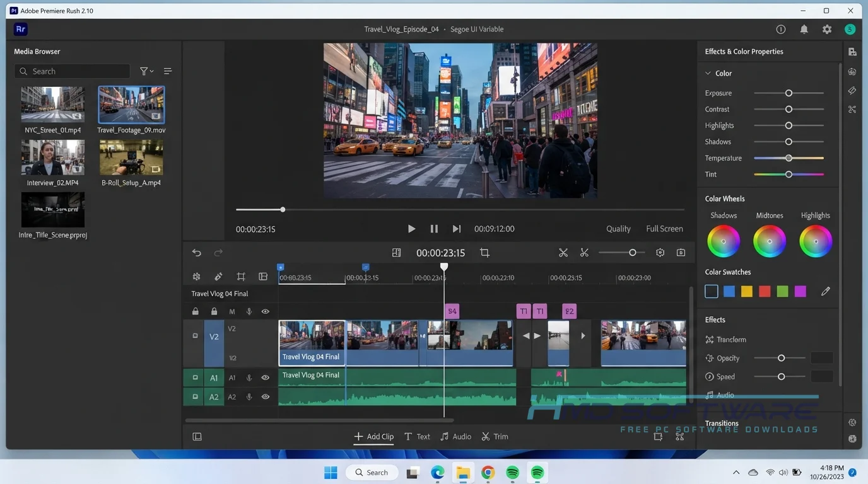Open the media filter dropdown
This screenshot has height=484, width=868.
click(x=146, y=71)
